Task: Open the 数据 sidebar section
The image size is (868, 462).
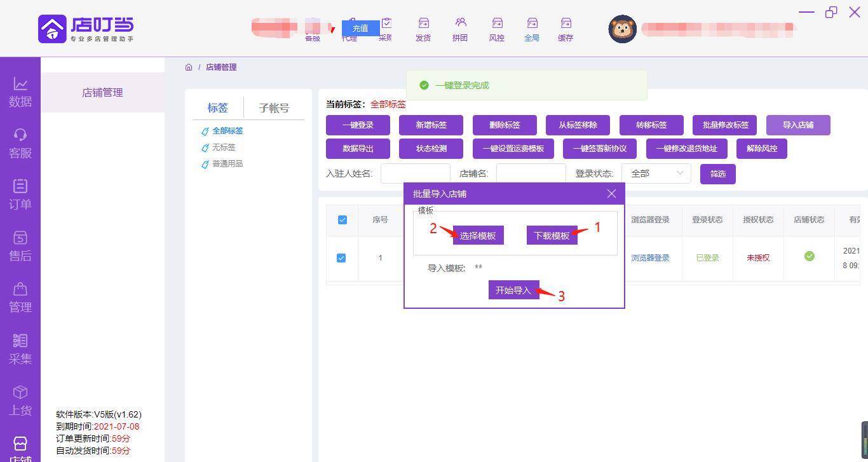Action: click(x=20, y=93)
